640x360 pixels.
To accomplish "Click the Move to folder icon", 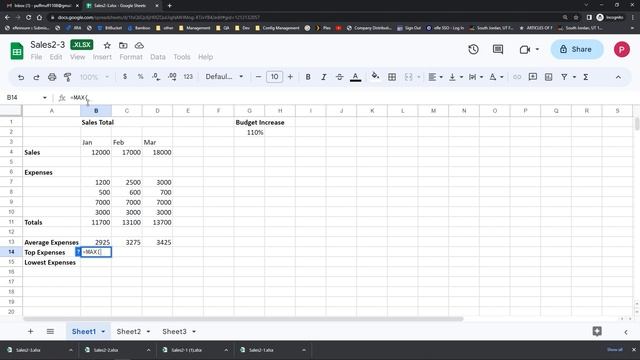I will (123, 45).
